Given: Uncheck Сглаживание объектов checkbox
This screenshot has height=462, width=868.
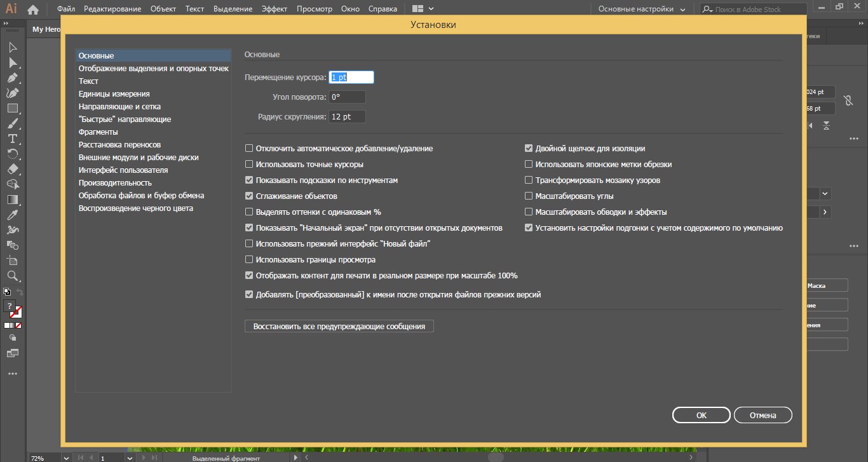Looking at the screenshot, I should click(249, 196).
